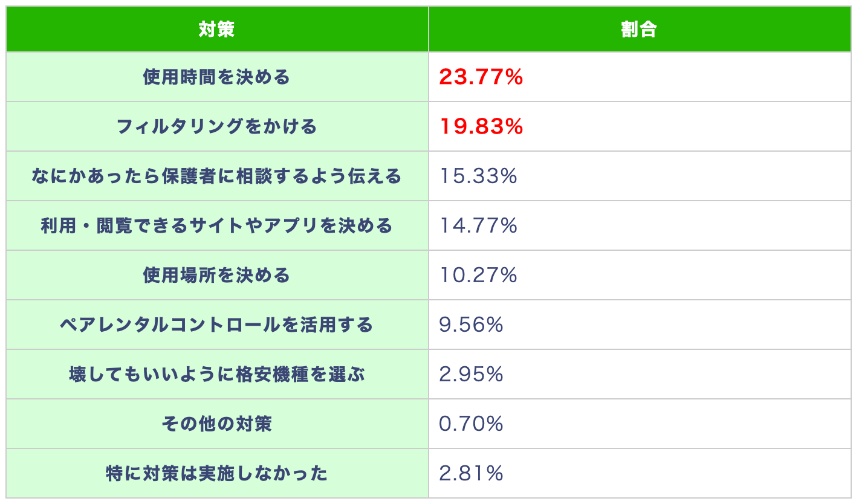The image size is (856, 504).
Task: Click the なにかあったら保護者に相談するよう伝える cell
Action: (x=216, y=176)
